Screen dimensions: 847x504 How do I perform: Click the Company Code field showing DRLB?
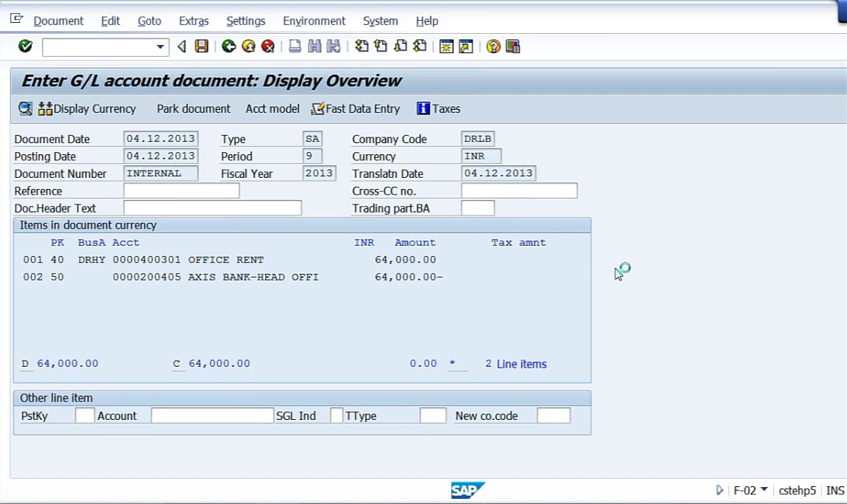click(478, 139)
